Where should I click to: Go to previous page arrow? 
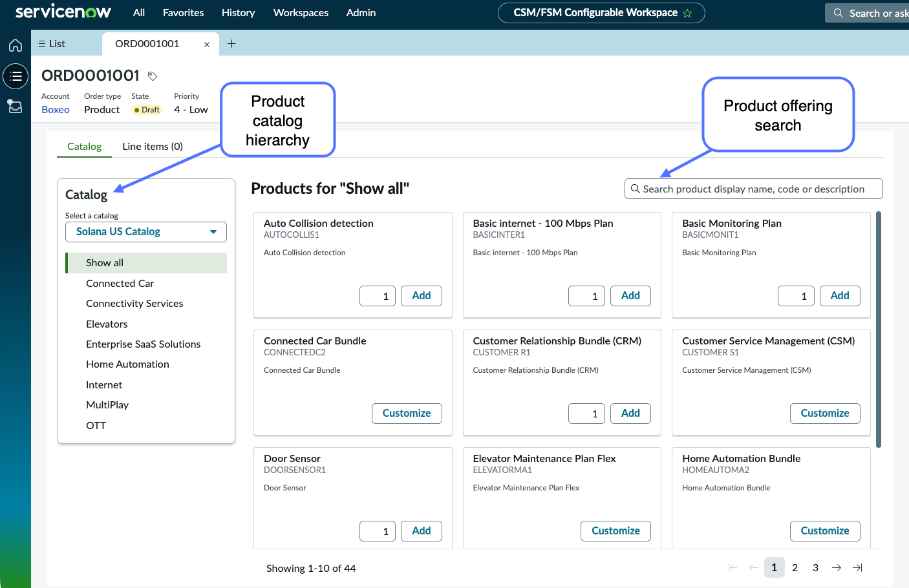click(x=753, y=568)
